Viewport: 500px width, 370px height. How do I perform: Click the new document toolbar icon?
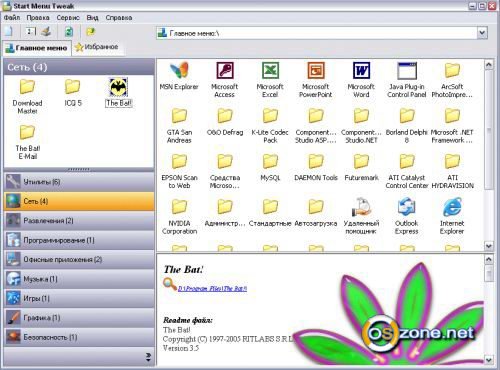click(9, 31)
